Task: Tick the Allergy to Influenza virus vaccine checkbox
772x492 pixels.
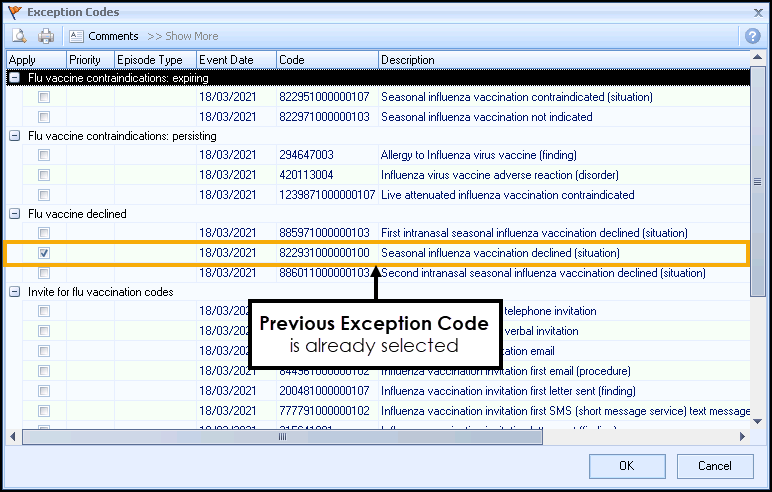Action: (x=44, y=156)
